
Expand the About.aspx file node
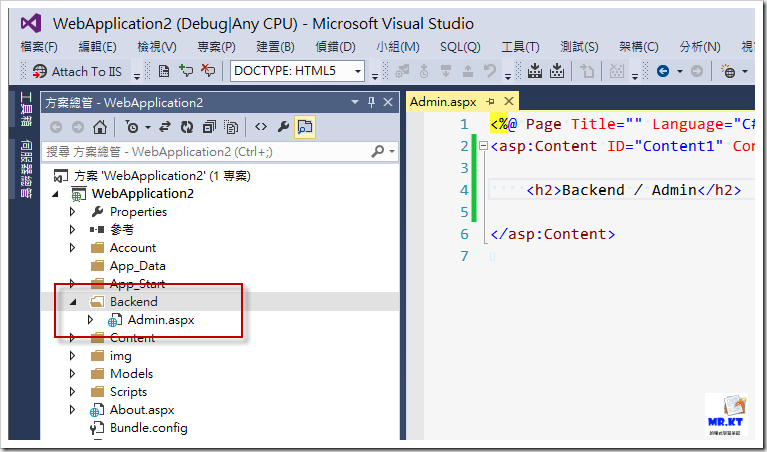pos(72,410)
